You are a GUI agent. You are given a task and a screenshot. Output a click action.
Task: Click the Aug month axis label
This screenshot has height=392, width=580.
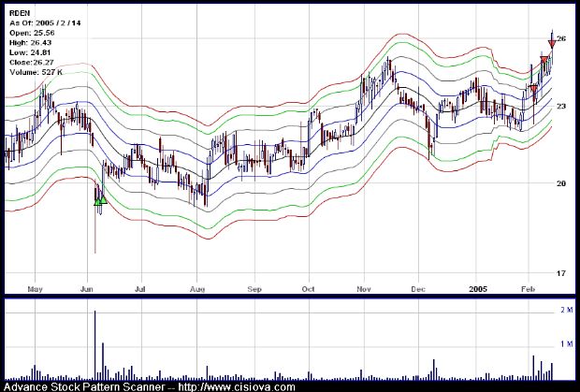pos(197,289)
